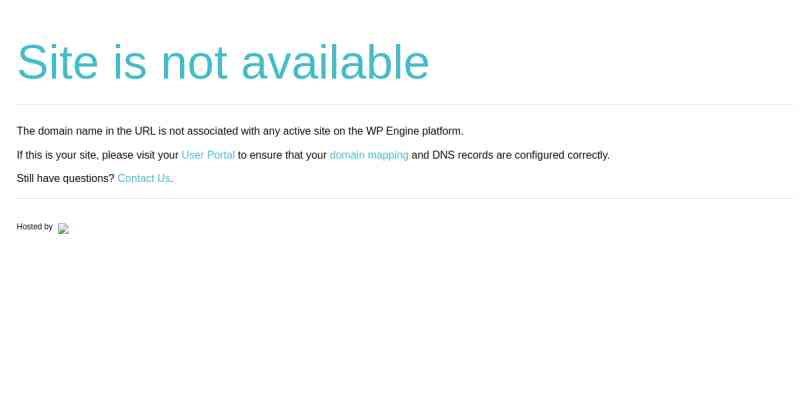Click the broken logo image next to Hosted by
The image size is (800, 400).
63,229
